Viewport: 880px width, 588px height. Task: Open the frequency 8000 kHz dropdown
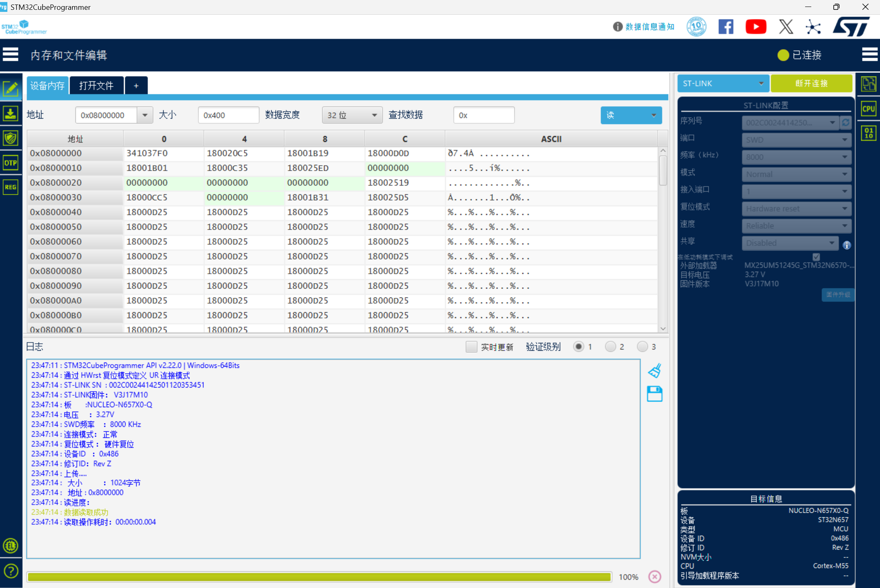tap(797, 157)
